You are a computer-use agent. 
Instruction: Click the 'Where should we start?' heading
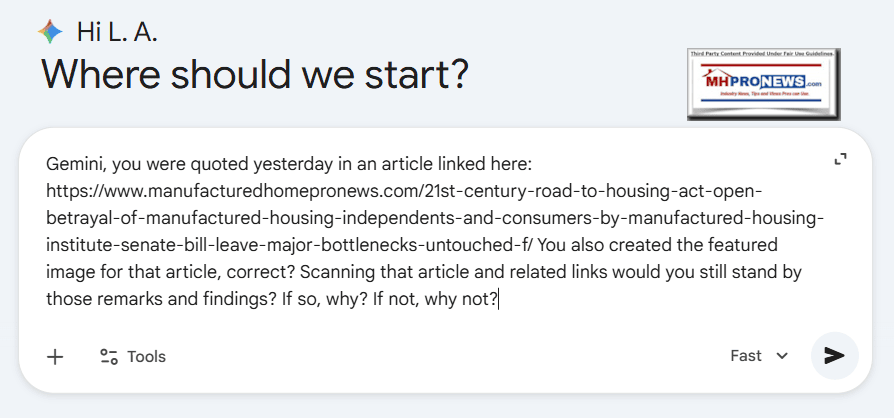click(x=255, y=76)
